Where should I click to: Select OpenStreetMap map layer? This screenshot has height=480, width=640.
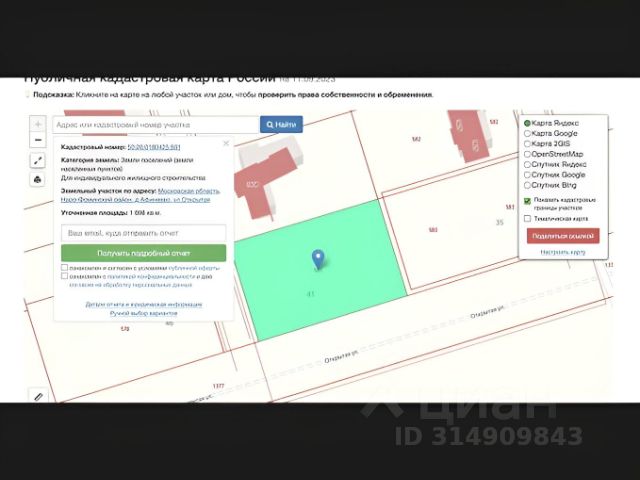[x=527, y=154]
